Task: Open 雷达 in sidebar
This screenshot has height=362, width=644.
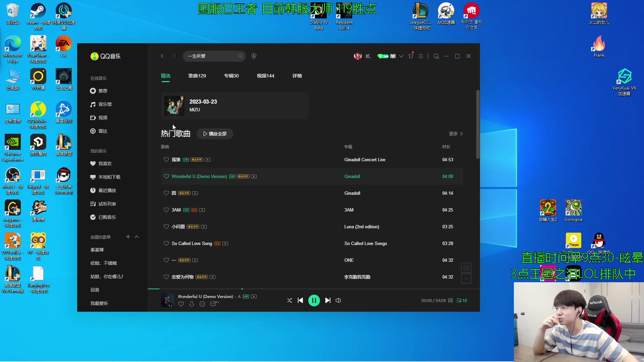Action: pos(99,131)
